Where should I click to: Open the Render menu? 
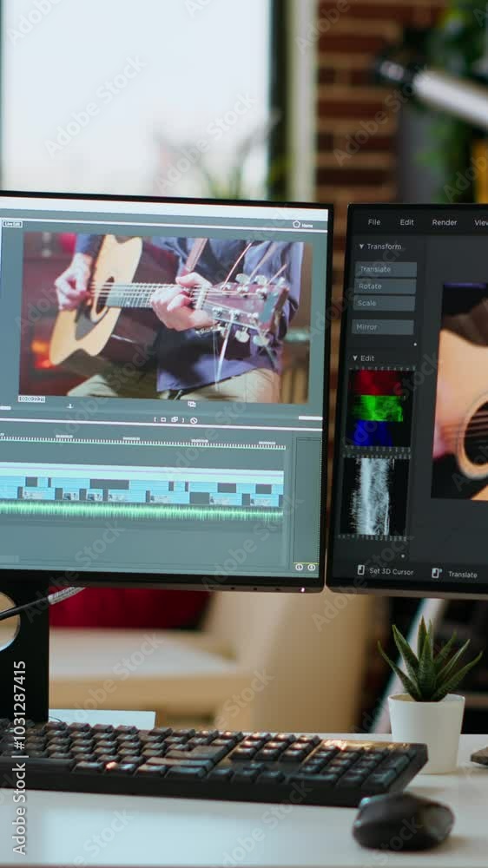point(445,222)
